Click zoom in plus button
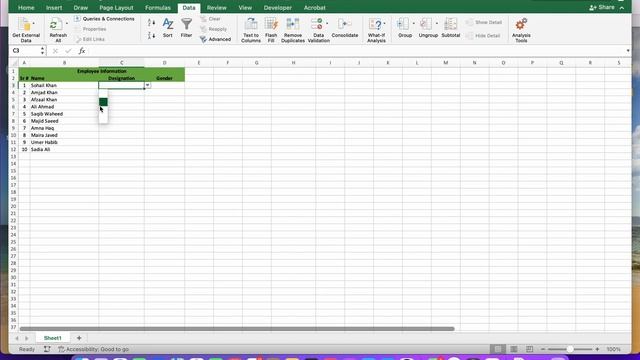The width and height of the screenshot is (640, 360). point(597,349)
